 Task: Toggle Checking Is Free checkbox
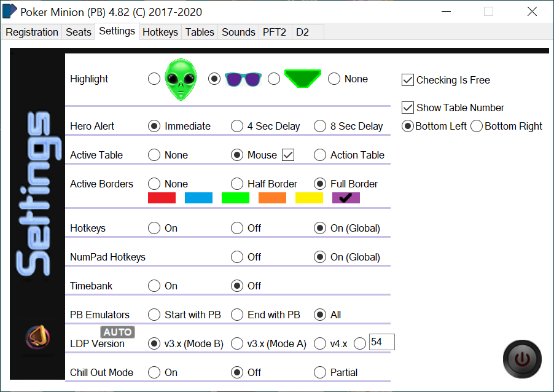(408, 80)
